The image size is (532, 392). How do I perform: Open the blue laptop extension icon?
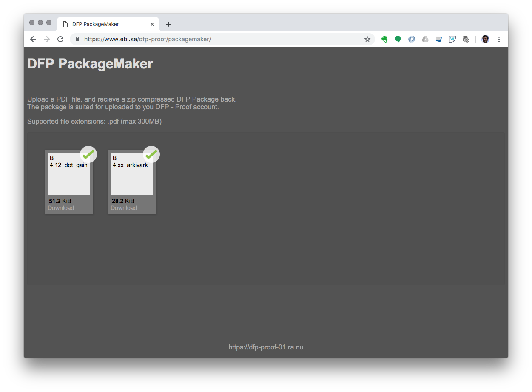(x=439, y=39)
